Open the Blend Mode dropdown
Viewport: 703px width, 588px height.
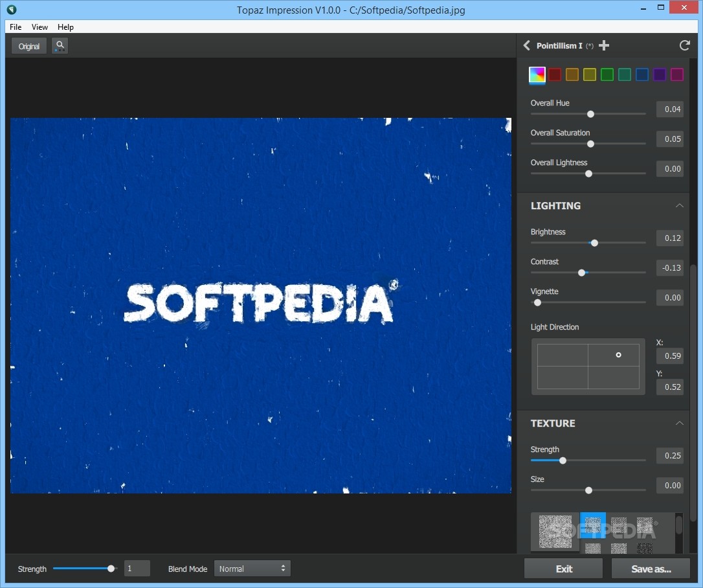pos(252,569)
